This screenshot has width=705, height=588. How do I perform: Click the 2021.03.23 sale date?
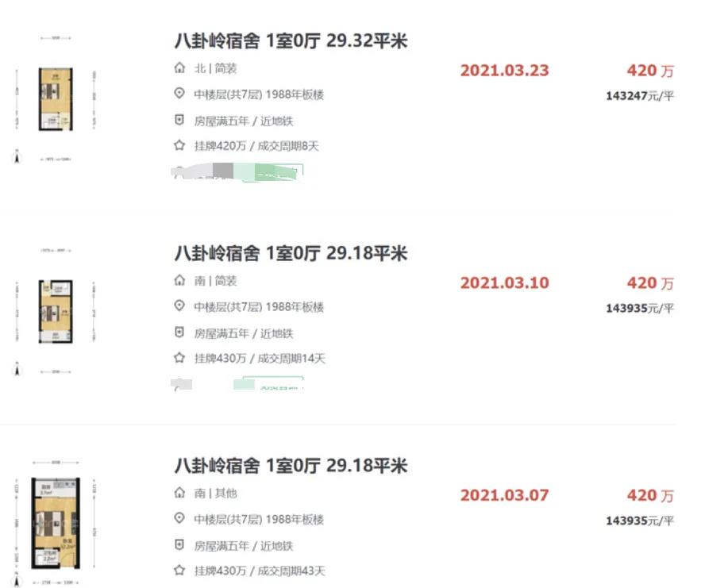(504, 71)
